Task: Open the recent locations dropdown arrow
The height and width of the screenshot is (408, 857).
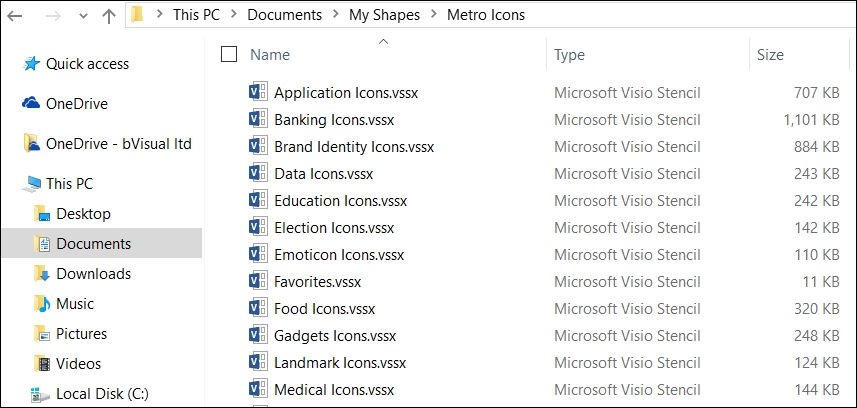Action: pyautogui.click(x=83, y=16)
